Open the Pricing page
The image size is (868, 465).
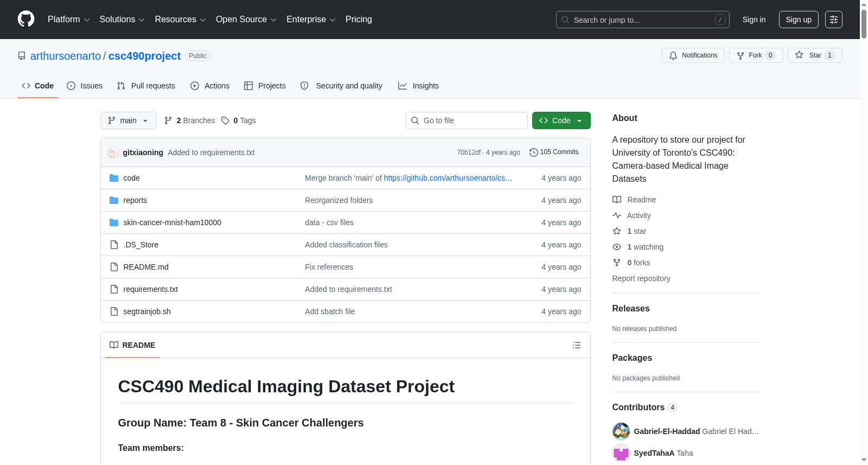359,20
